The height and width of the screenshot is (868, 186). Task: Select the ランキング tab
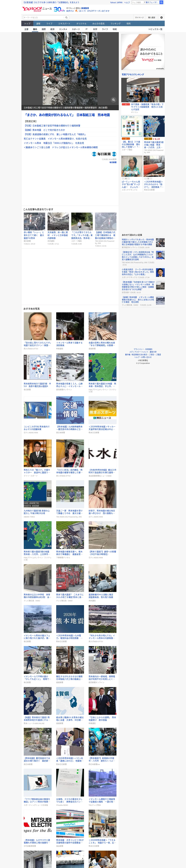(x=115, y=24)
